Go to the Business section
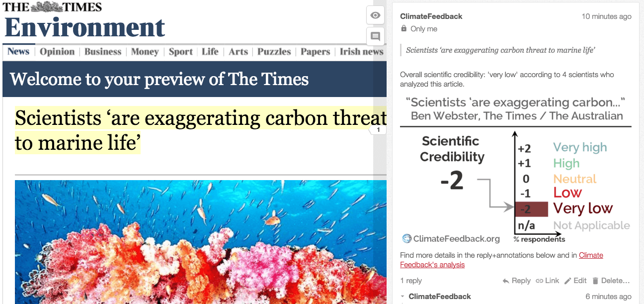Viewport: 644px width, 304px height. [103, 52]
